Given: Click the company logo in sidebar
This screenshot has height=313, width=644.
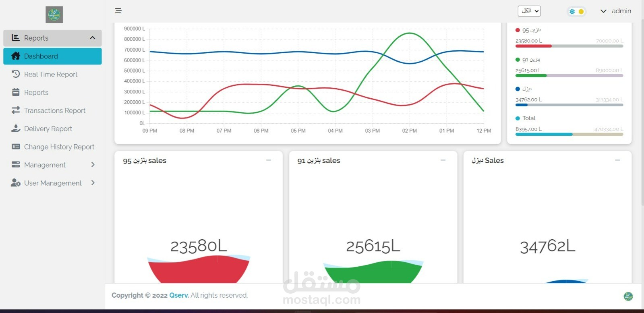Looking at the screenshot, I should pyautogui.click(x=54, y=15).
